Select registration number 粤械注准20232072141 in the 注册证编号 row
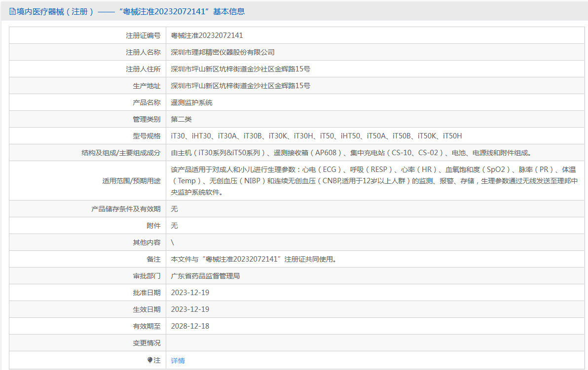The height and width of the screenshot is (370, 588). 207,35
